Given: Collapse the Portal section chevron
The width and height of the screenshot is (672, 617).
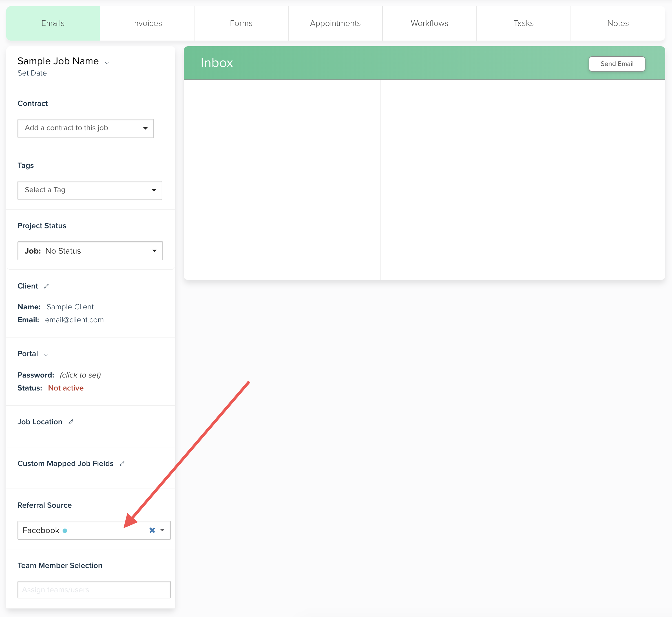Looking at the screenshot, I should 46,355.
